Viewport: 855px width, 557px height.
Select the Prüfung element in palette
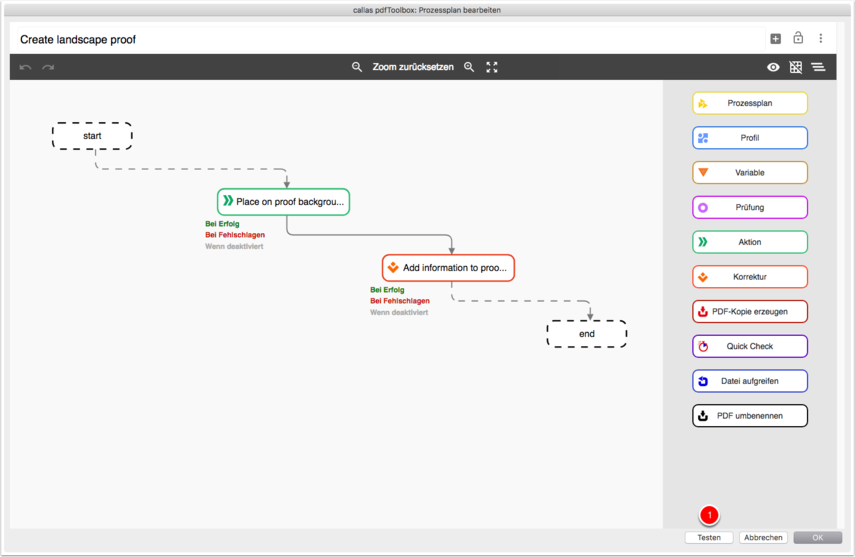click(x=750, y=207)
